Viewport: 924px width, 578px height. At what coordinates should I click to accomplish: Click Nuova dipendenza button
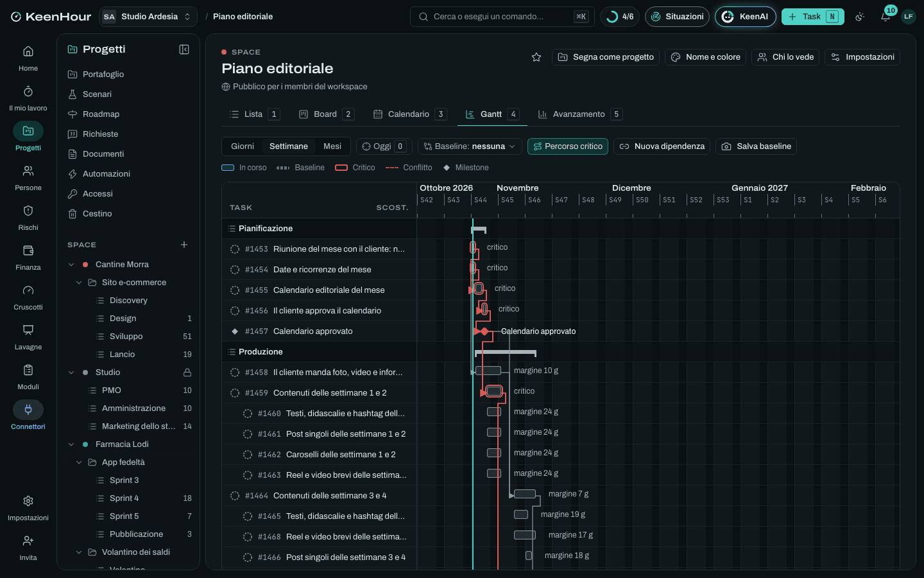click(x=662, y=146)
